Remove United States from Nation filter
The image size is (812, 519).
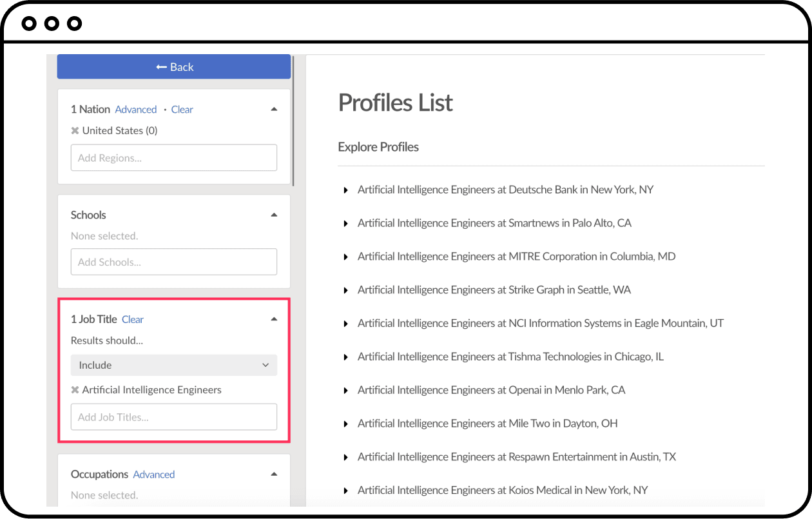[75, 131]
